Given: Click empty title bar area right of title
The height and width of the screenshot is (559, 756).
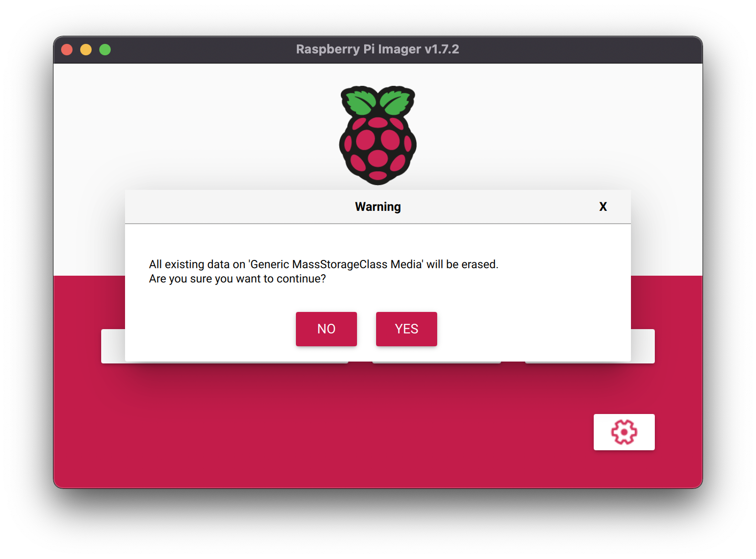Looking at the screenshot, I should pos(573,50).
